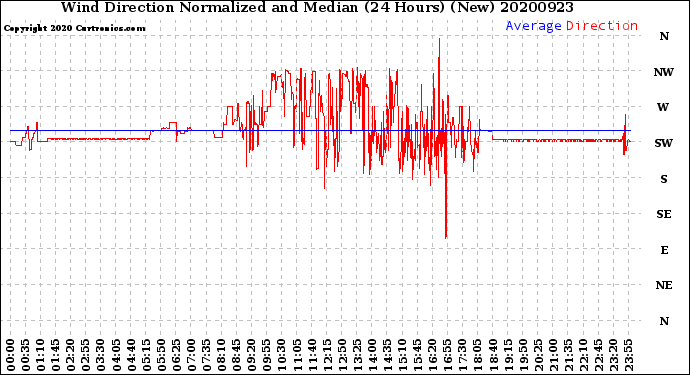Select the '18:40' time axis label
The width and height of the screenshot is (690, 375).
click(493, 355)
